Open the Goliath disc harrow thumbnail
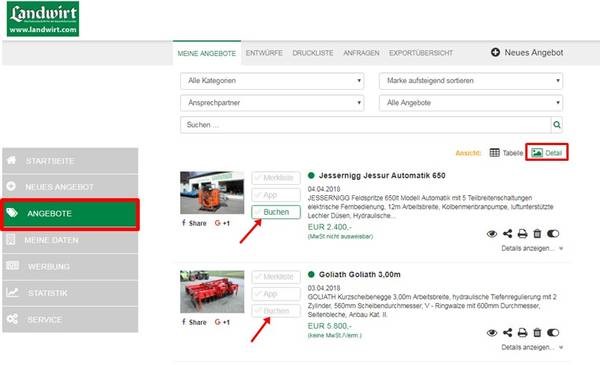The width and height of the screenshot is (600, 365). pyautogui.click(x=212, y=292)
